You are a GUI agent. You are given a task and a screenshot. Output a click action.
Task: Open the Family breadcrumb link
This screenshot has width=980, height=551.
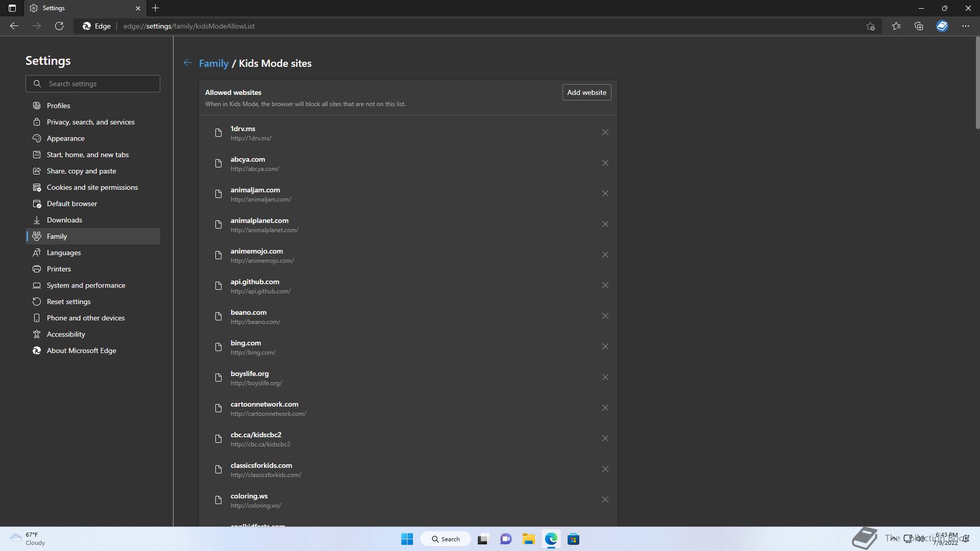tap(213, 63)
